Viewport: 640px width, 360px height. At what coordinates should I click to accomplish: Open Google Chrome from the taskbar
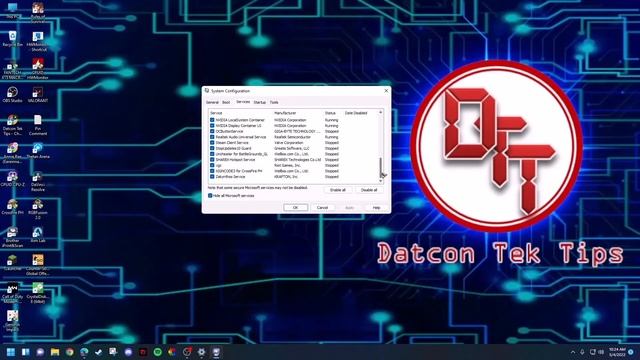(x=70, y=352)
